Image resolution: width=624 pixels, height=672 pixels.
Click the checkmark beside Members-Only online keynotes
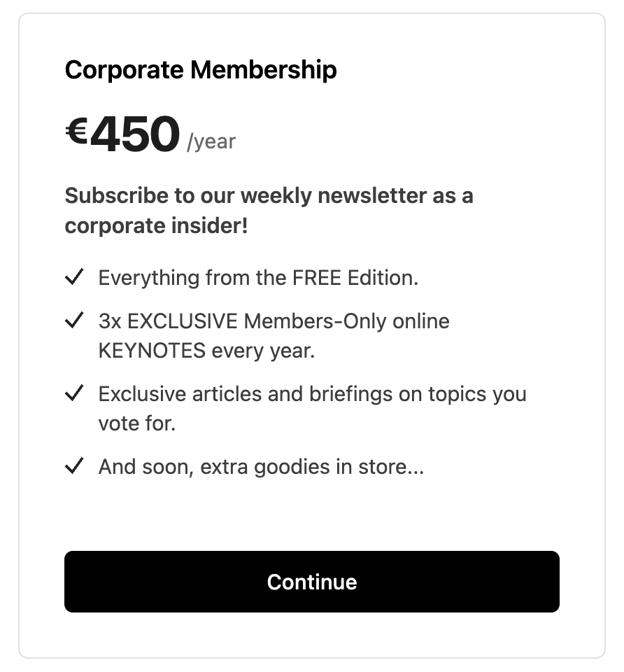(74, 321)
